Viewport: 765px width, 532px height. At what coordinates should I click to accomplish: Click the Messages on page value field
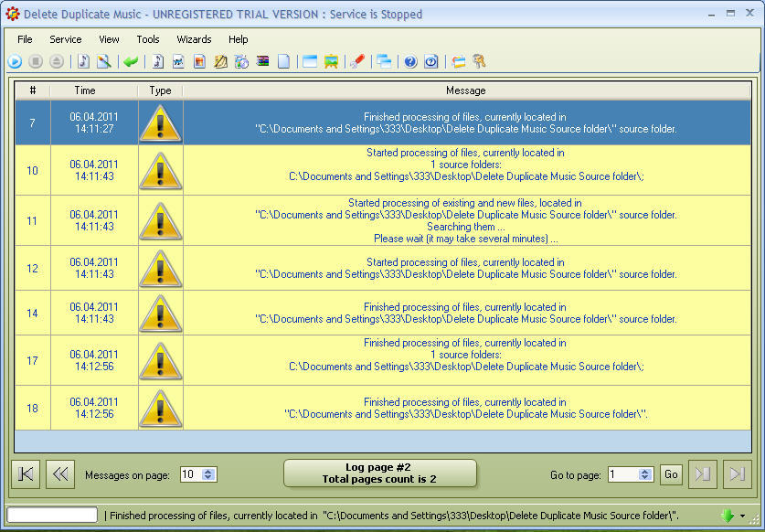[x=191, y=474]
